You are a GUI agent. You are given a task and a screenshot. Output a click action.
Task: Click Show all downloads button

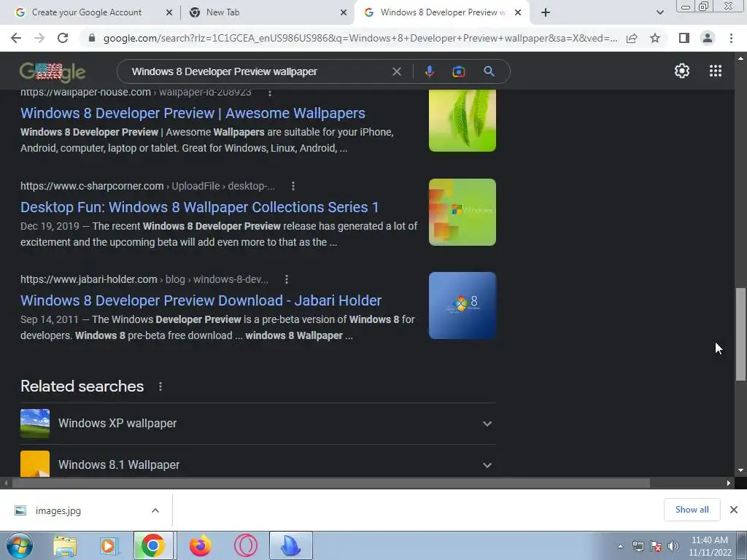tap(692, 510)
